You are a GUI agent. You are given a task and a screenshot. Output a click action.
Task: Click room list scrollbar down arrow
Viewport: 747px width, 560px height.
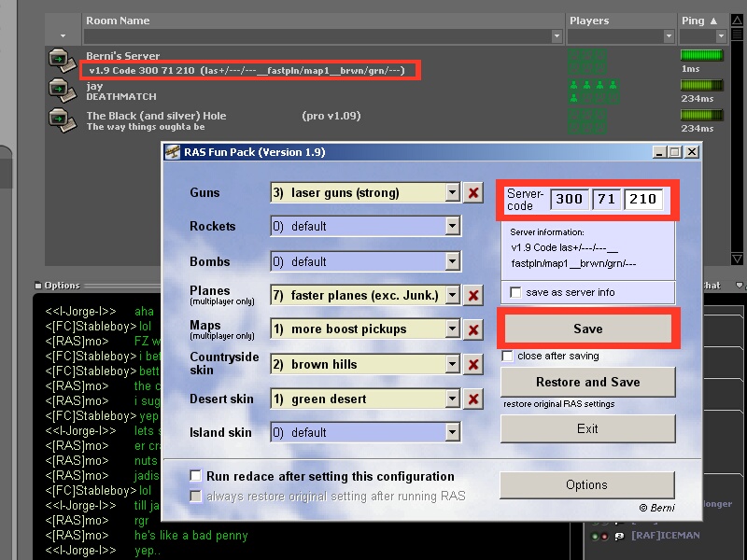[x=737, y=259]
